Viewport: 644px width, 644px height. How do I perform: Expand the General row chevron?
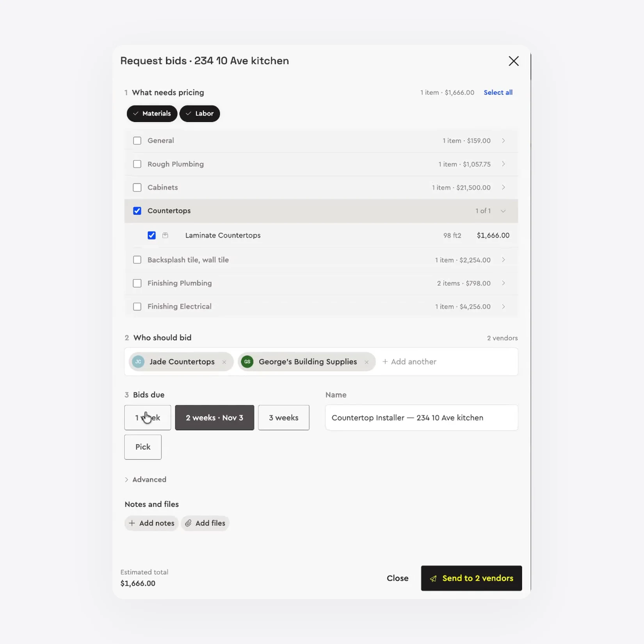[x=503, y=141]
